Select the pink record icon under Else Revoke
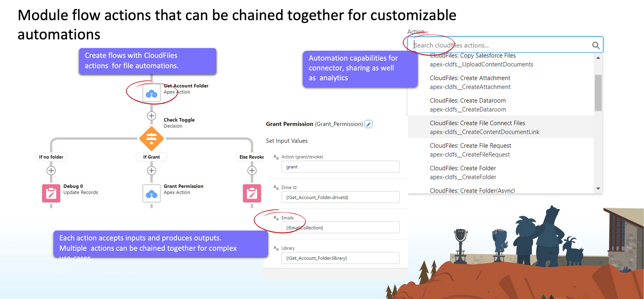This screenshot has height=299, width=644. click(x=252, y=193)
